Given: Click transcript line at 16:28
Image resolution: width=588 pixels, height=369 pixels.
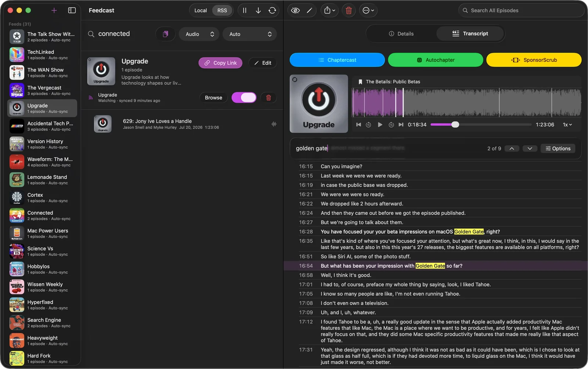Looking at the screenshot, I should pos(435,232).
